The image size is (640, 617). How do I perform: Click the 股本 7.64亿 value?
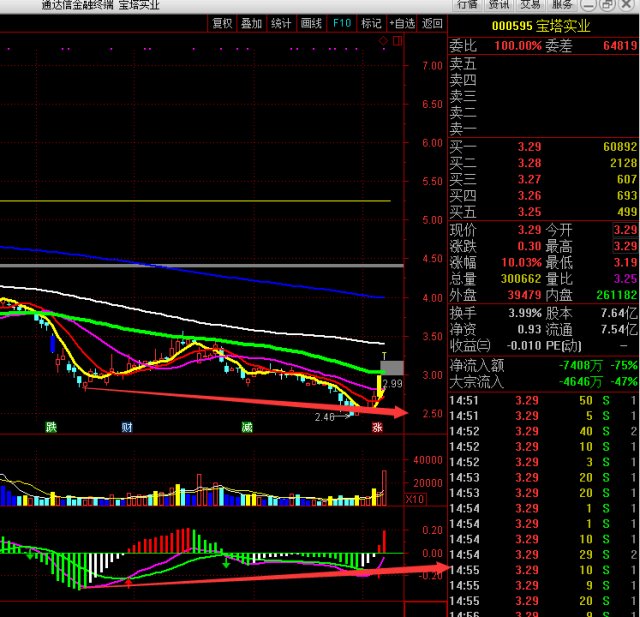pyautogui.click(x=619, y=313)
